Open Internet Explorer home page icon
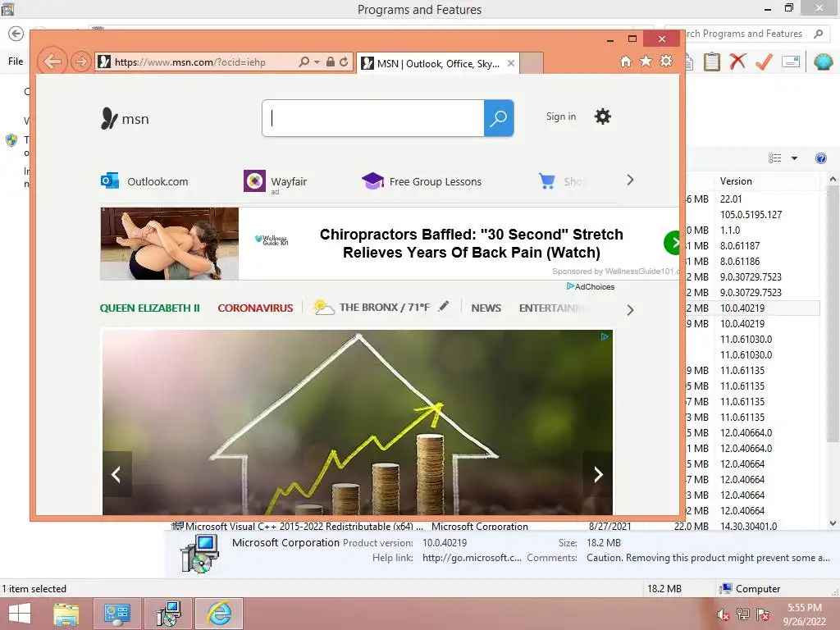The image size is (840, 630). coord(626,62)
